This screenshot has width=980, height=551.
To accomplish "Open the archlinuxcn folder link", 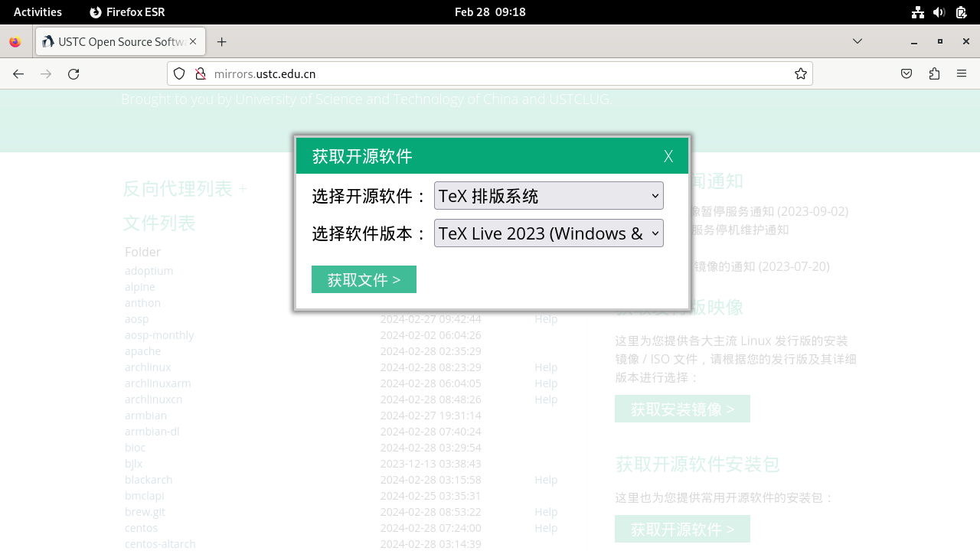I will click(x=154, y=399).
